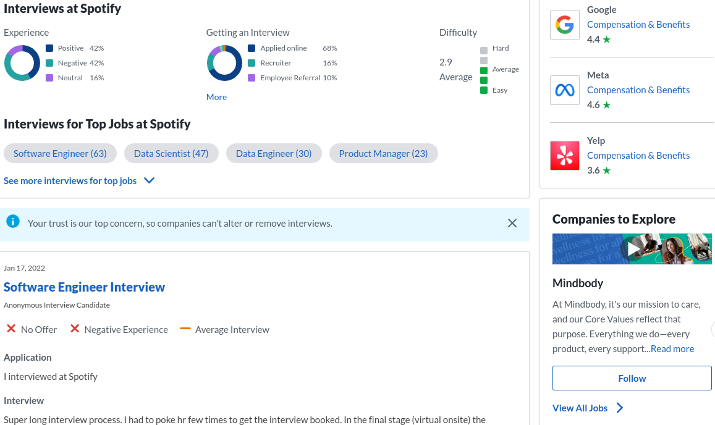Click the Negative teal legend swatch

[50, 63]
